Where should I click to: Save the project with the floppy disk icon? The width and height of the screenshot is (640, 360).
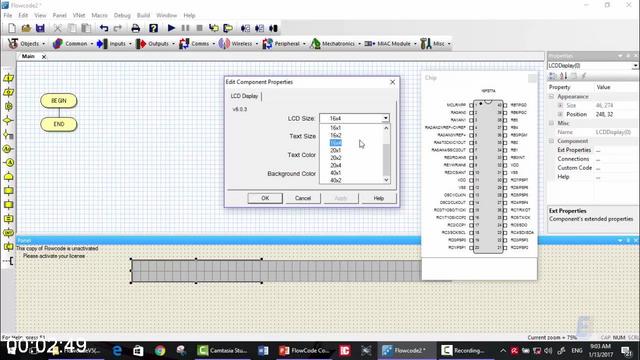(40, 28)
